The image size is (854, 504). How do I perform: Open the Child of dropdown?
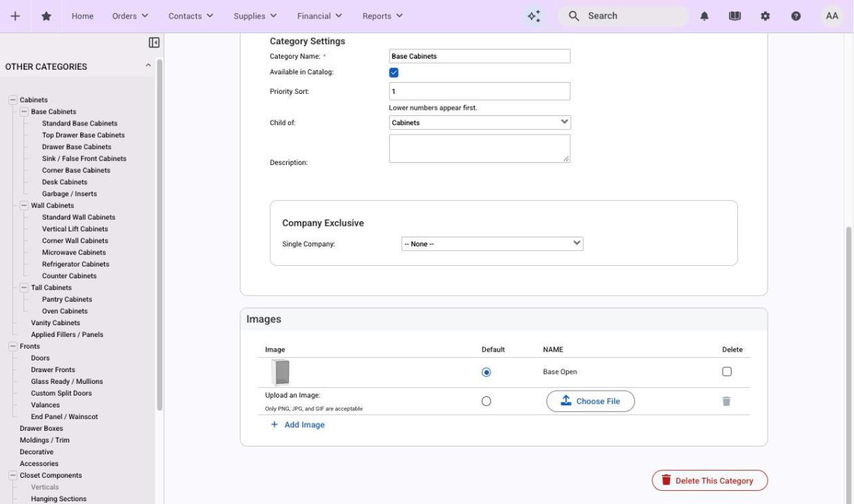(x=480, y=122)
